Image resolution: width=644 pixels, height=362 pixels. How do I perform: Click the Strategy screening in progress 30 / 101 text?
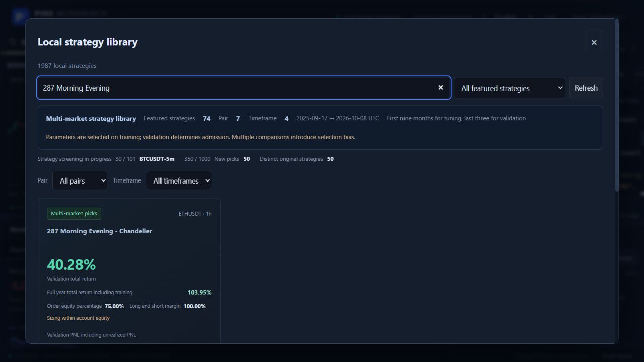[87, 159]
